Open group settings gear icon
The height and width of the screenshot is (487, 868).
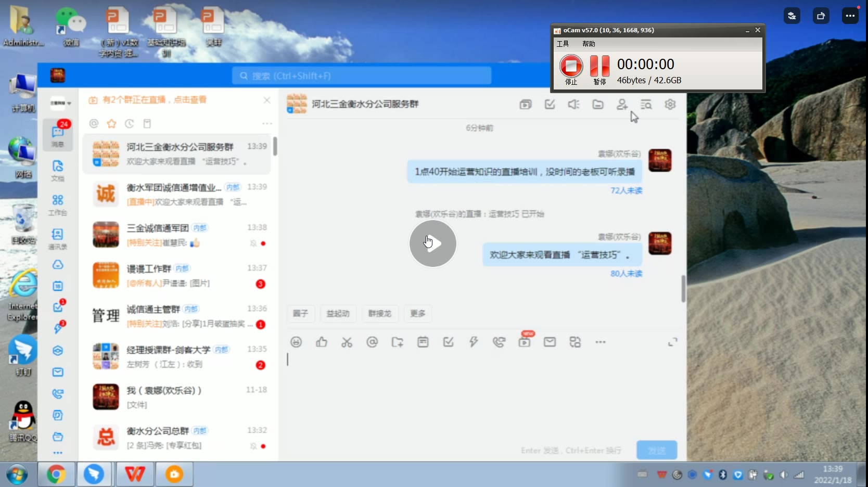coord(670,105)
